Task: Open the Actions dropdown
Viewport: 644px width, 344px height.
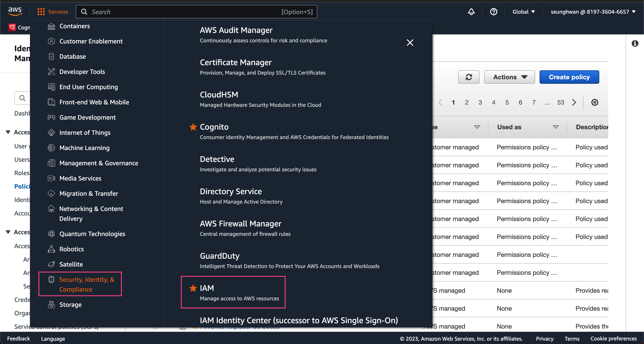Action: click(509, 77)
